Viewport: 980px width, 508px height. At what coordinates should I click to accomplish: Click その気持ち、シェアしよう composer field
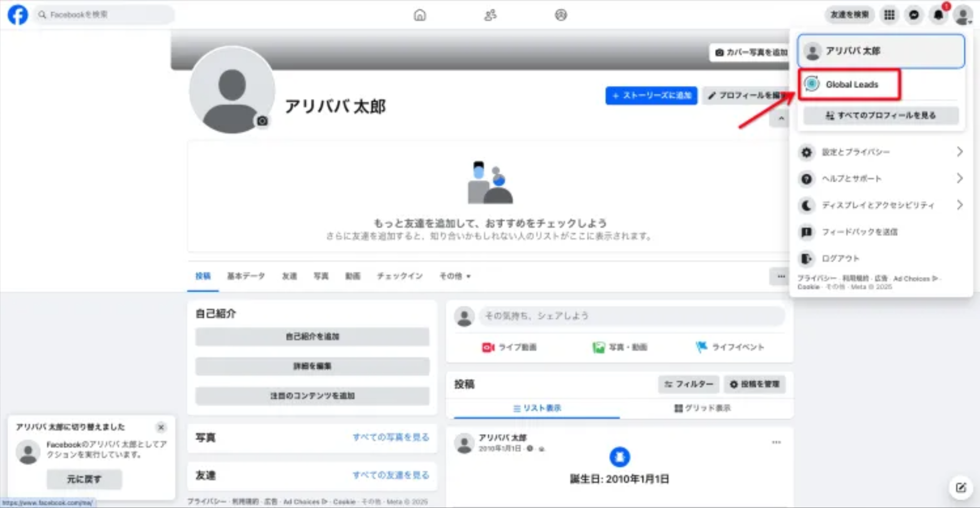coord(632,316)
